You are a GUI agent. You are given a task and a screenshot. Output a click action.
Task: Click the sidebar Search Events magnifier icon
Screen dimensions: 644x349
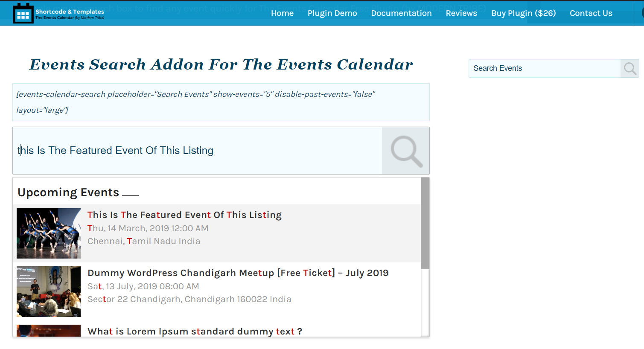click(629, 68)
